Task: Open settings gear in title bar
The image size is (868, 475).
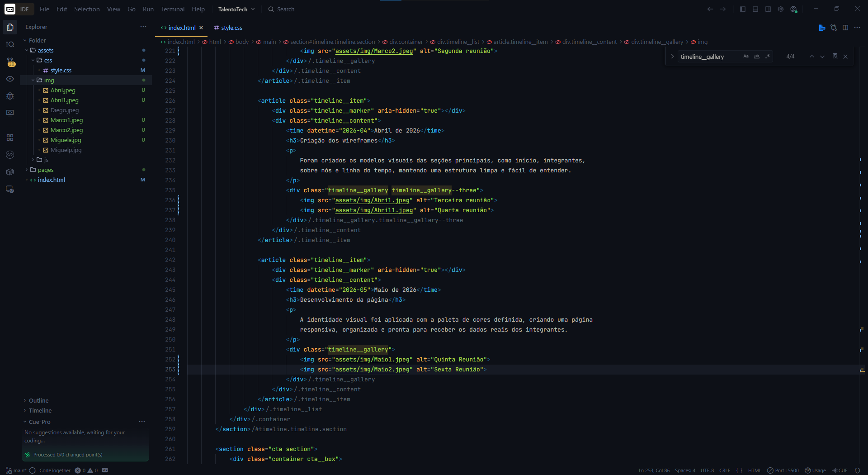Action: click(x=781, y=9)
